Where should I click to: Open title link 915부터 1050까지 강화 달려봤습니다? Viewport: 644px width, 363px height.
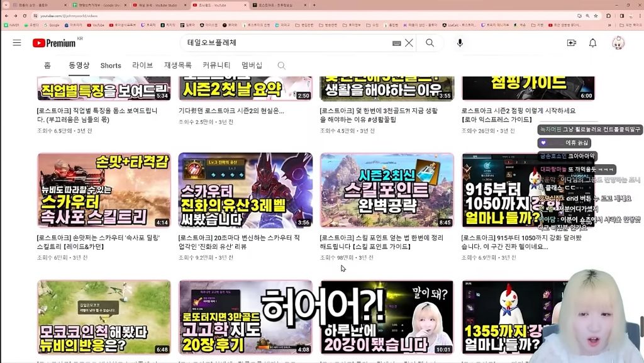(521, 242)
